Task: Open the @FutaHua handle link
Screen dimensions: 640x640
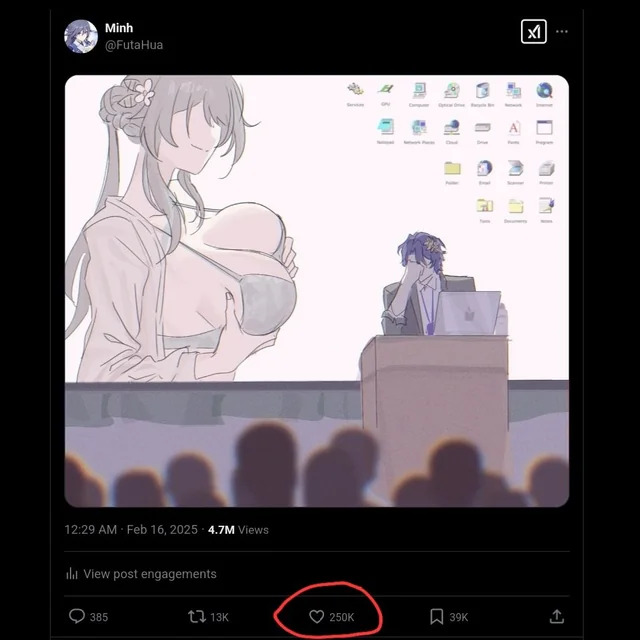Action: 134,45
